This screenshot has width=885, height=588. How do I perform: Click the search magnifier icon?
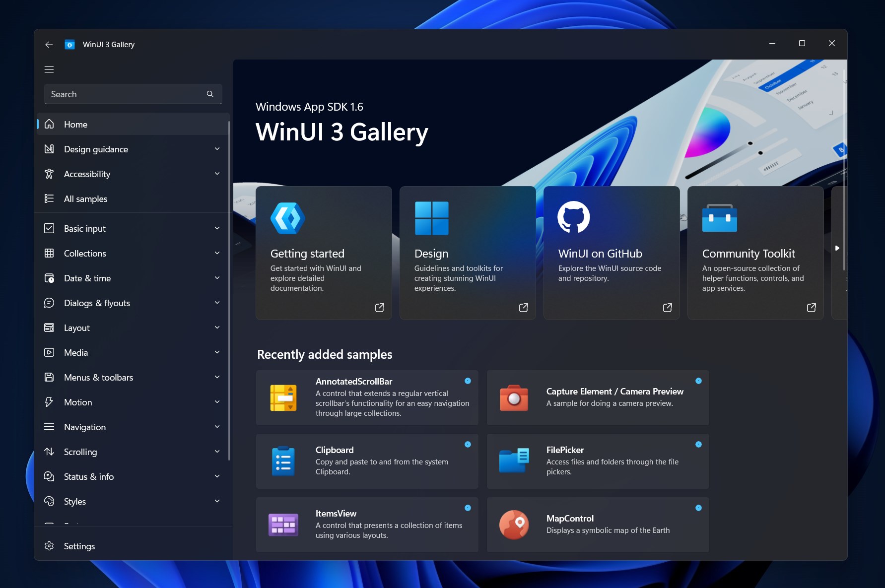210,94
